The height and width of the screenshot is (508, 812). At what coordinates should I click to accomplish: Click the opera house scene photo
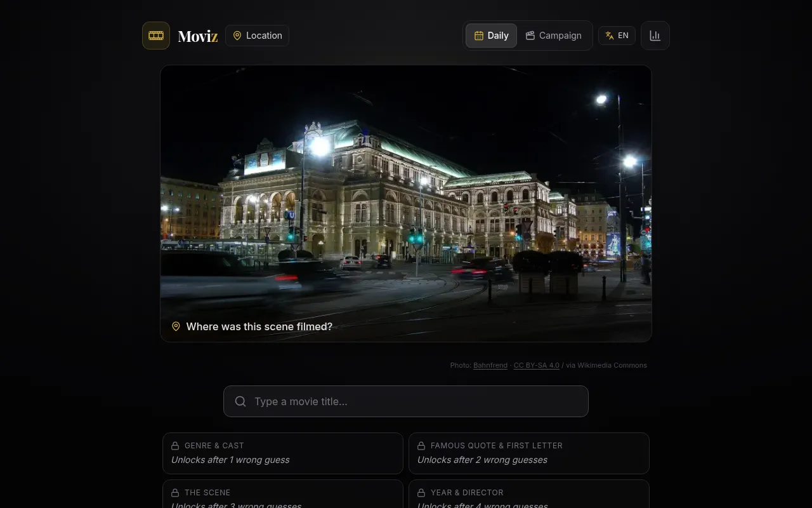point(406,203)
